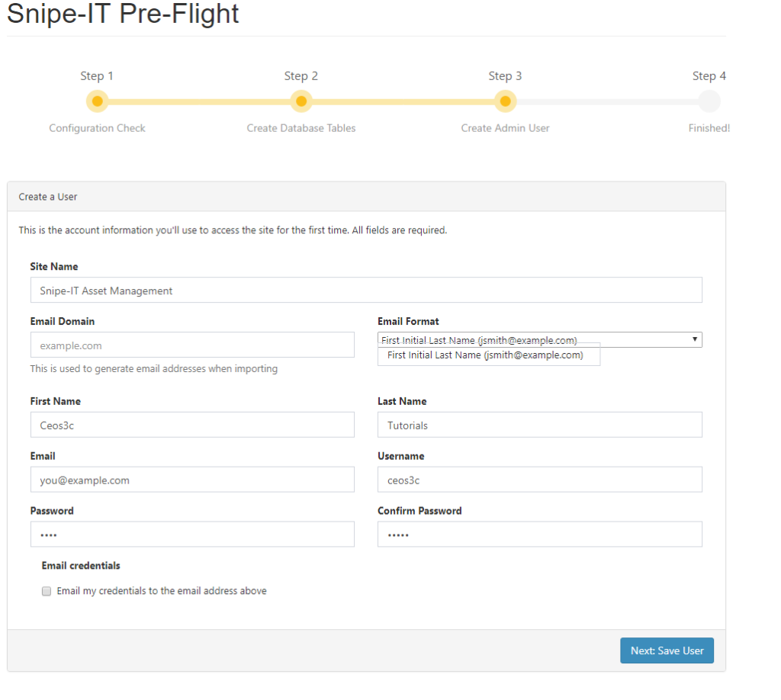Click inside the Site Name field
The image size is (781, 700).
[366, 290]
